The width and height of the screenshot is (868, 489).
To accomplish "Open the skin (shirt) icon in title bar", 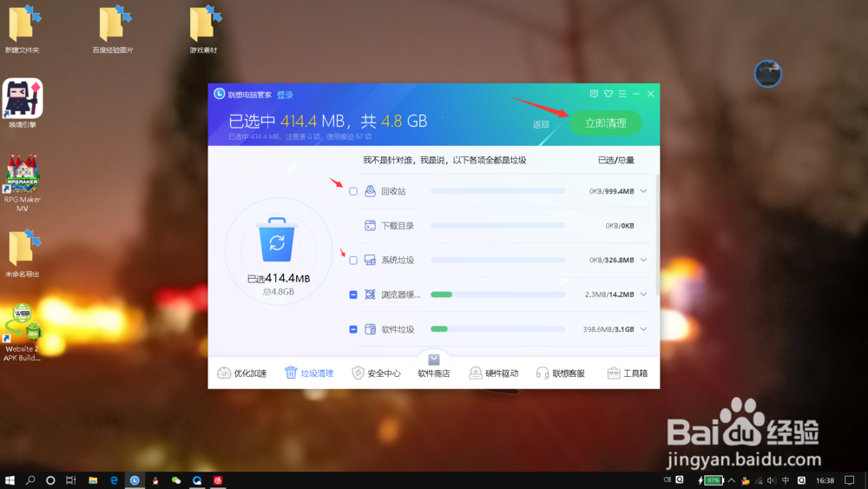I will 608,94.
